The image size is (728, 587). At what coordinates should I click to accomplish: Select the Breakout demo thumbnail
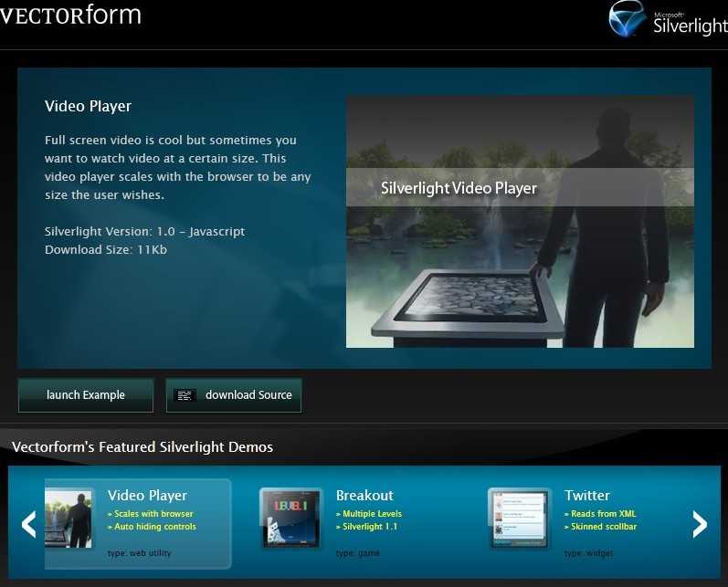(291, 518)
